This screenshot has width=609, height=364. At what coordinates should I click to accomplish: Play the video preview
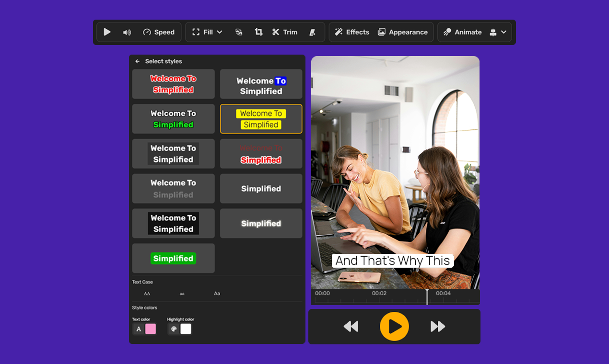394,326
